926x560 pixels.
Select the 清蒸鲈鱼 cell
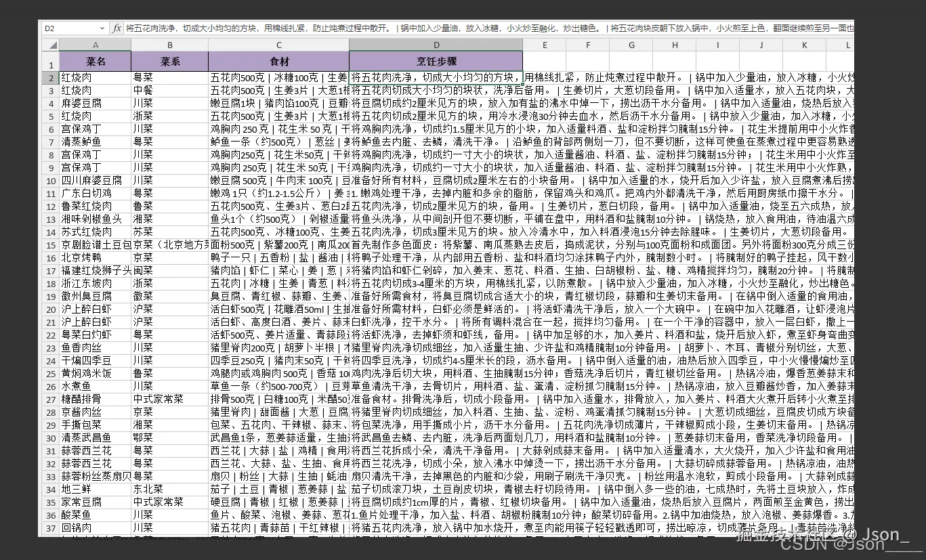(95, 142)
